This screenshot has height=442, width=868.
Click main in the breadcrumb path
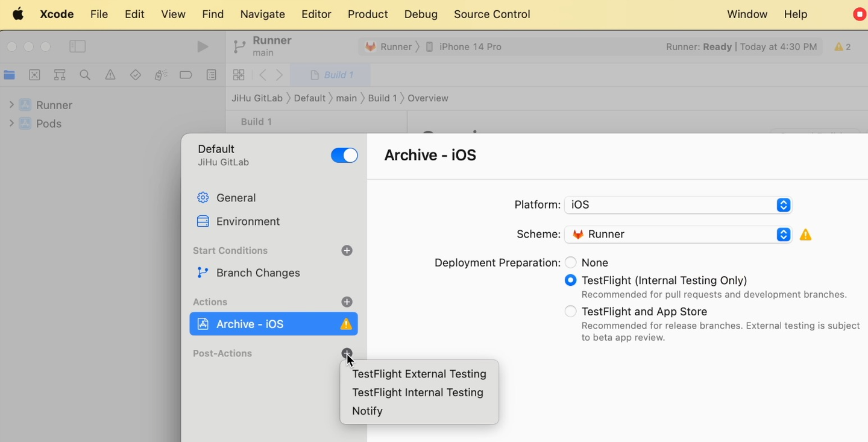coord(347,98)
